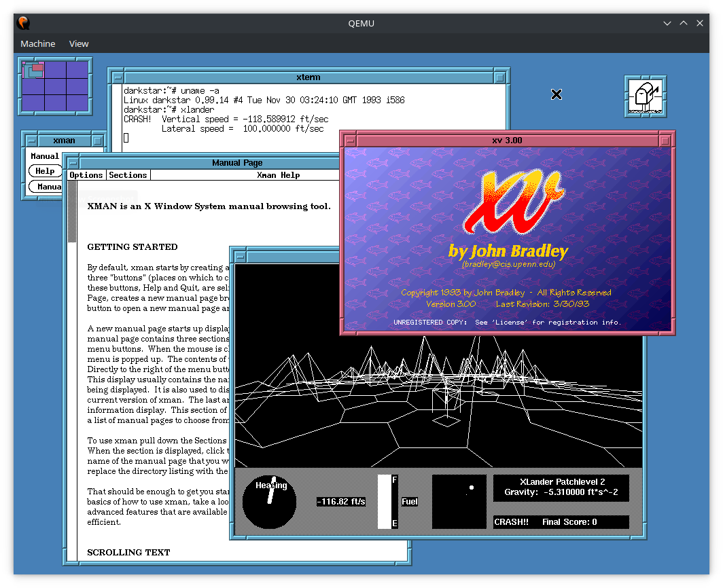This screenshot has height=588, width=723.
Task: Click the Heading compass gauge in XLander
Action: coord(269,502)
